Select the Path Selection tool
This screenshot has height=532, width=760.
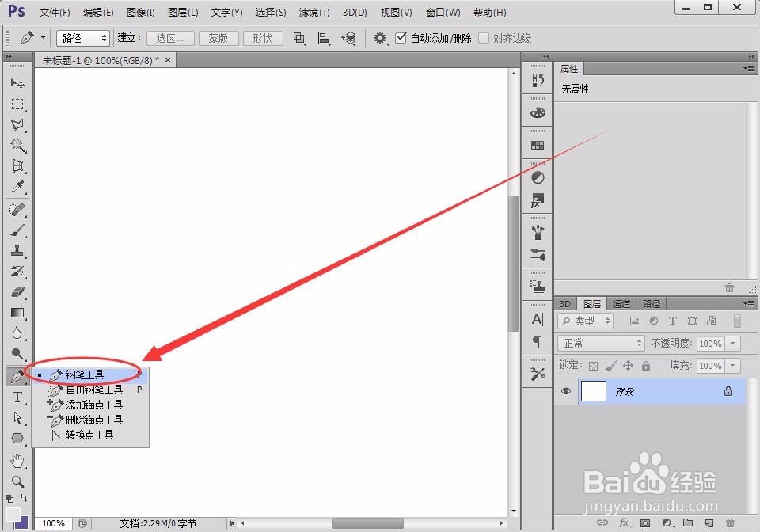coord(17,418)
